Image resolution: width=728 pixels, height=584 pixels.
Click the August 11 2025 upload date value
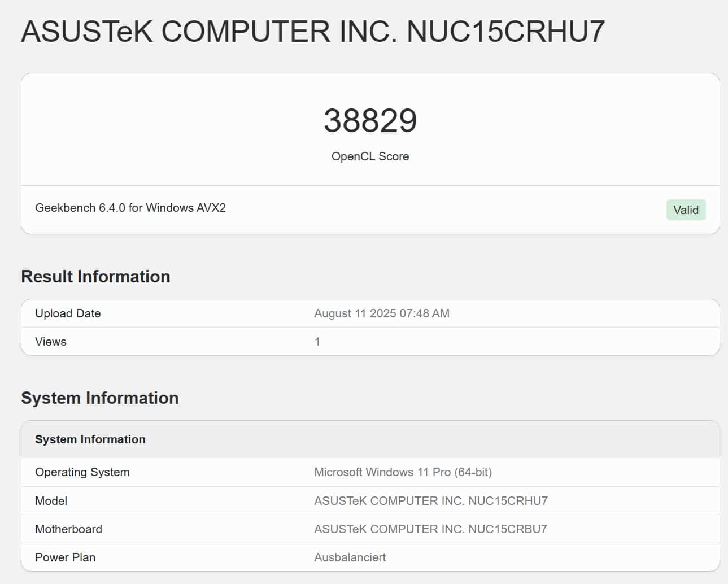pyautogui.click(x=382, y=313)
